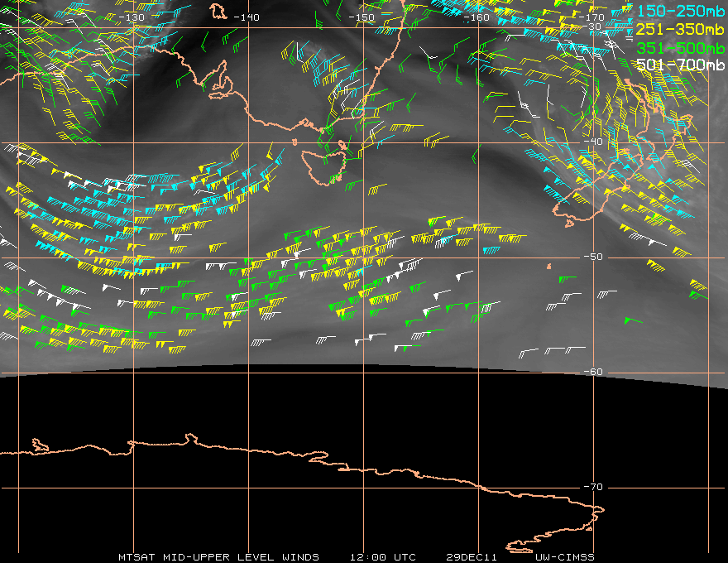Viewport: 728px width, 563px height.
Task: Click the small island outline near -30 latitude
Action: click(x=218, y=11)
